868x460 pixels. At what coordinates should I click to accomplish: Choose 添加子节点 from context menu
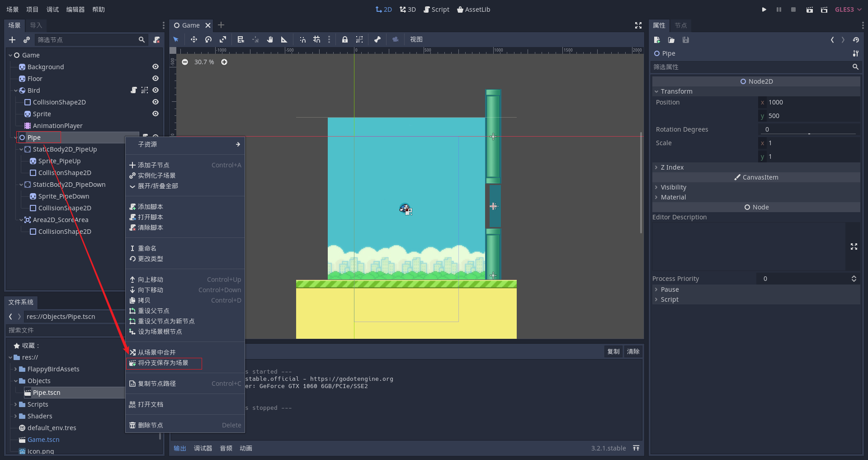click(x=185, y=165)
